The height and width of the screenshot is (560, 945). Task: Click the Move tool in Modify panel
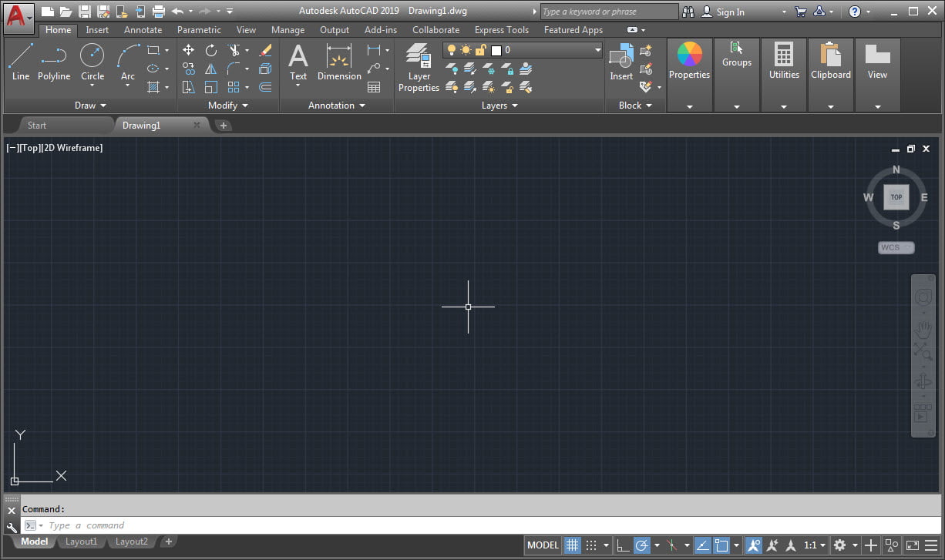(x=188, y=50)
